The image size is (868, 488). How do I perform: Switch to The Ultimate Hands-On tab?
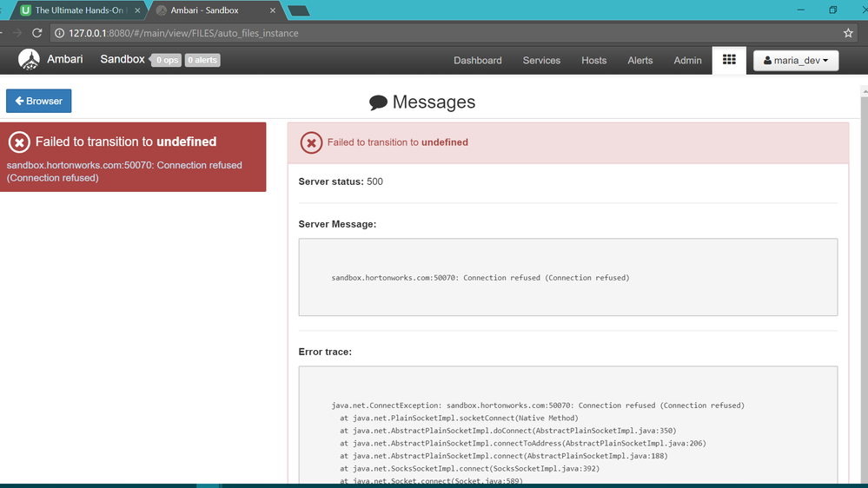coord(78,10)
